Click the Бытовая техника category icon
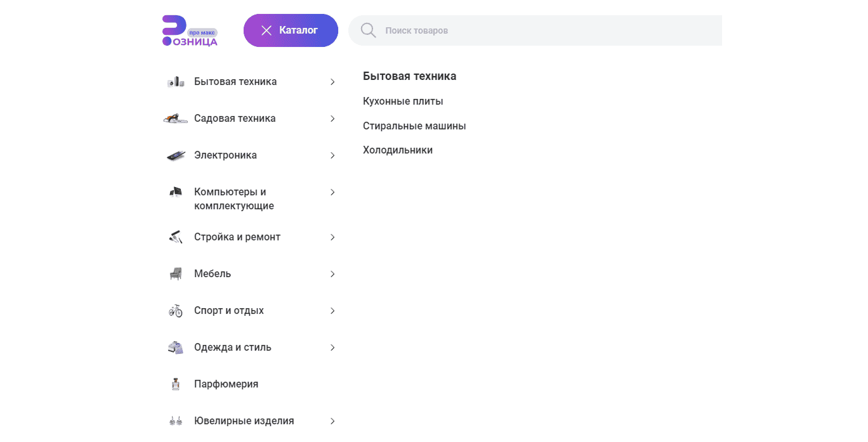The image size is (868, 442). pyautogui.click(x=176, y=82)
